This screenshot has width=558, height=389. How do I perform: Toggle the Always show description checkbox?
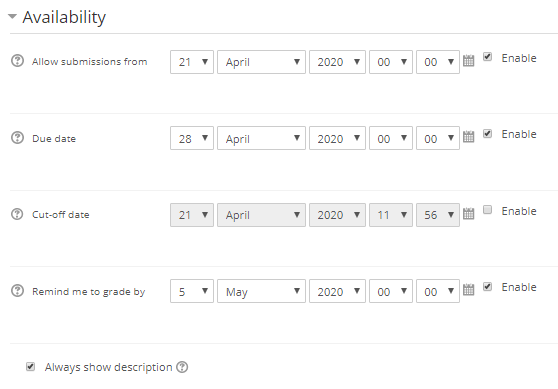click(x=31, y=366)
